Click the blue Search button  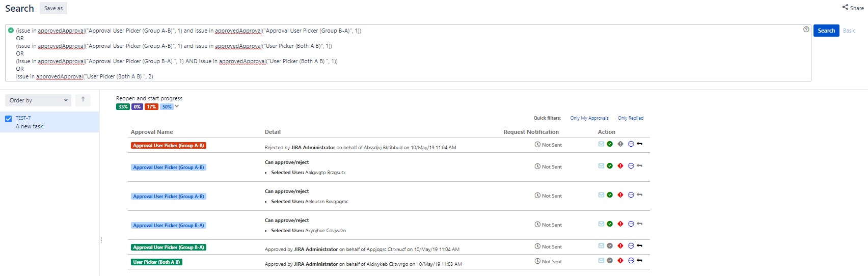pyautogui.click(x=826, y=31)
